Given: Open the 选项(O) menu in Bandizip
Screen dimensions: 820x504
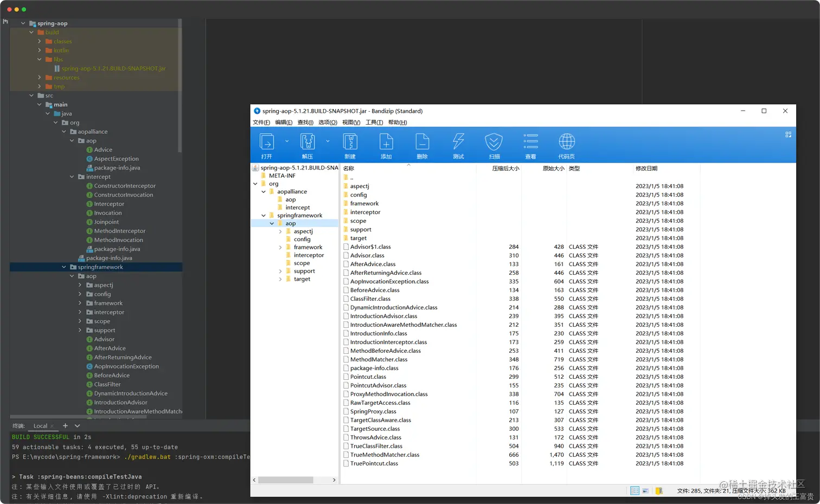Looking at the screenshot, I should click(x=328, y=122).
